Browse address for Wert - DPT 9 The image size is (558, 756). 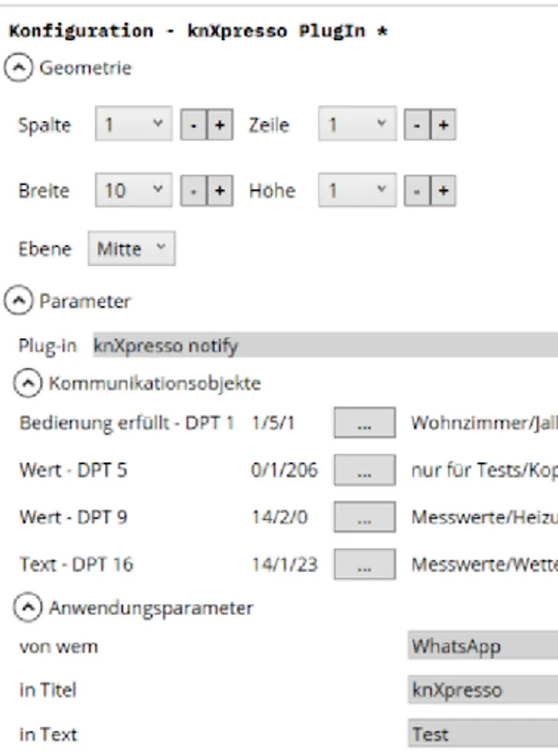[364, 517]
